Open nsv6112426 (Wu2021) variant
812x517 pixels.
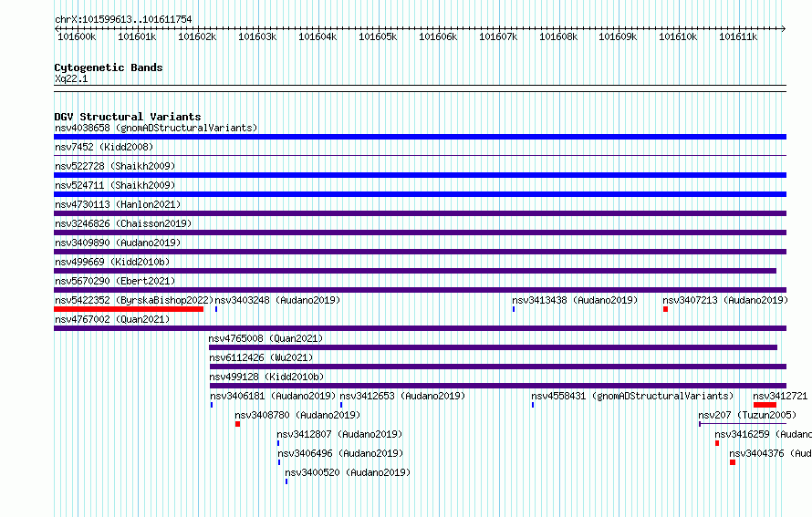point(261,357)
